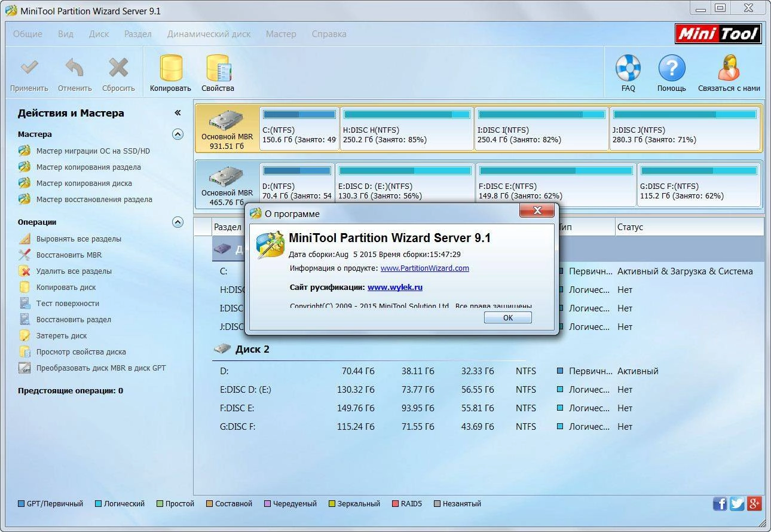Click the Копировать диск icon in Операции
Screen dimensions: 771x532
(25, 287)
